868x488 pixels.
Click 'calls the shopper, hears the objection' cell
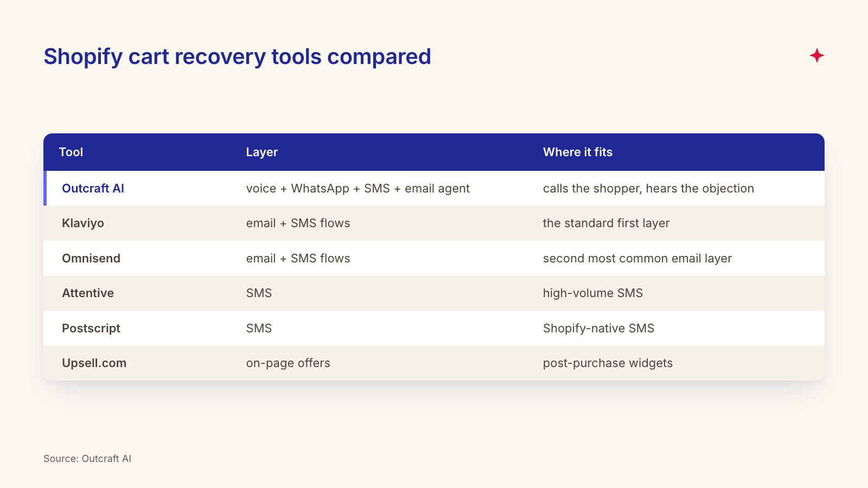[648, 189]
